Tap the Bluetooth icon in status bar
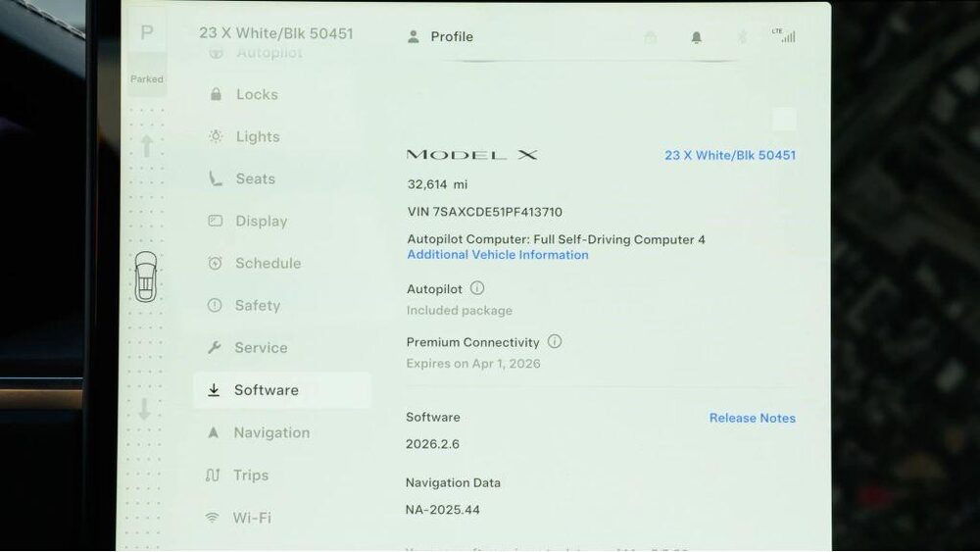 (742, 37)
